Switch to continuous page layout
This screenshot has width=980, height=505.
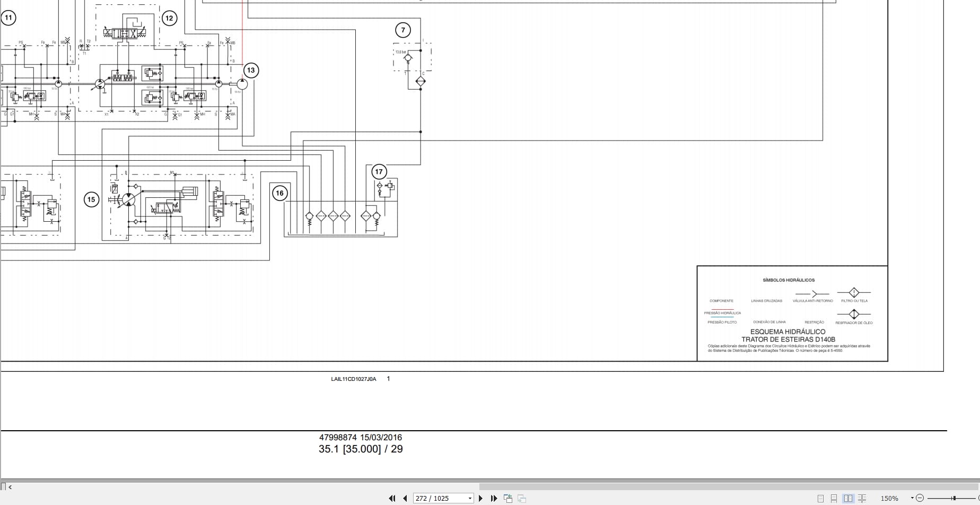click(x=834, y=498)
